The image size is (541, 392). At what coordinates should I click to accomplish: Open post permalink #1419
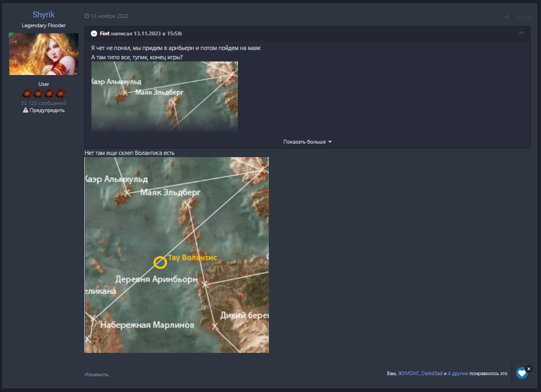(522, 17)
